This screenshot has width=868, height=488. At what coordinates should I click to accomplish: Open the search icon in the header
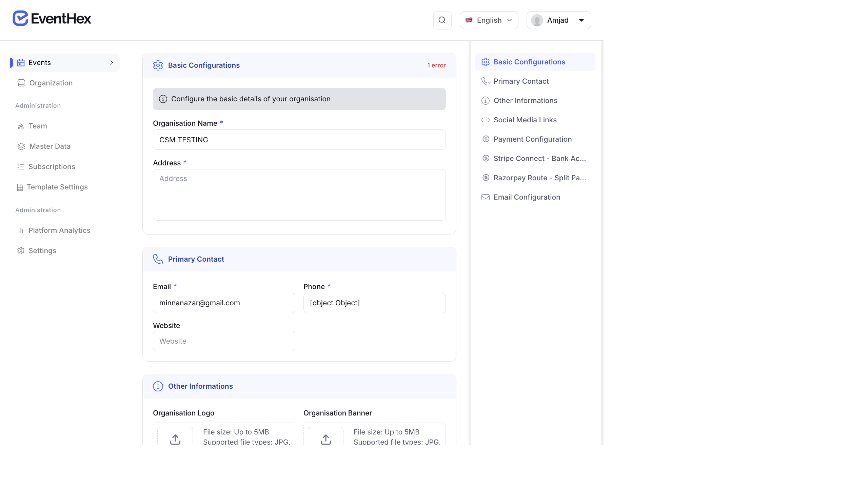[442, 20]
